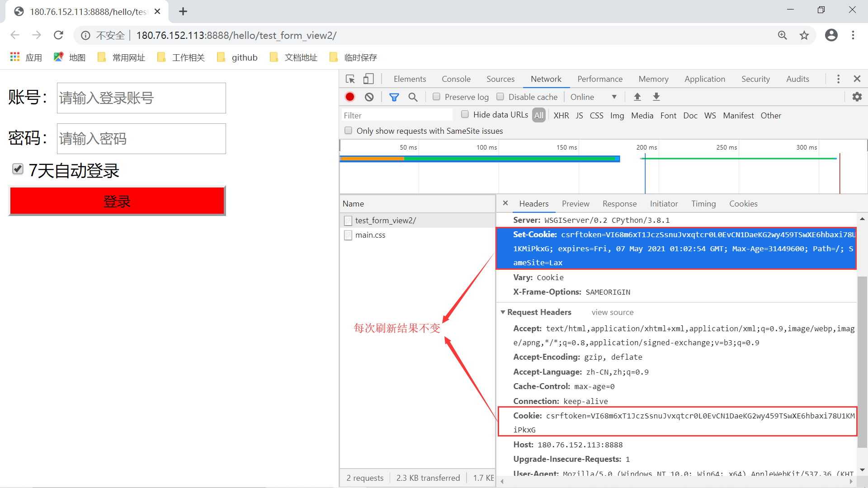Click the browser forward arrow
868x488 pixels.
[x=37, y=35]
